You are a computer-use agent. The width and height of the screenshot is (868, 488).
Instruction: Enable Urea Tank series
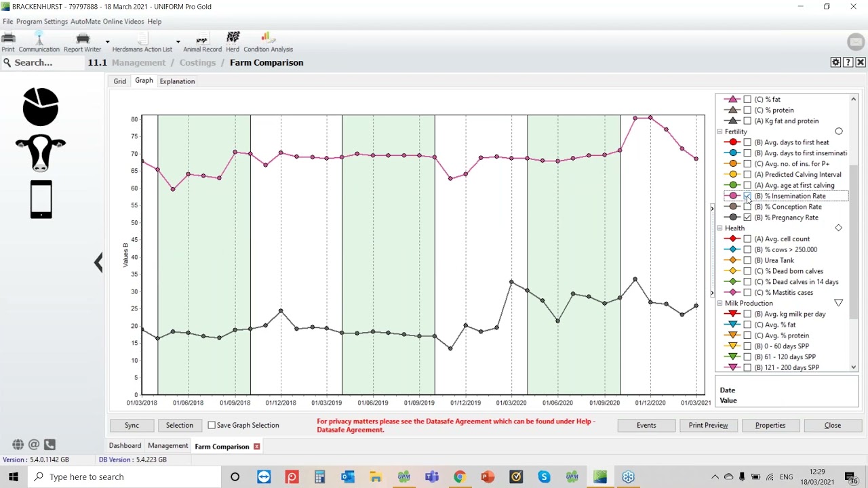tap(747, 260)
